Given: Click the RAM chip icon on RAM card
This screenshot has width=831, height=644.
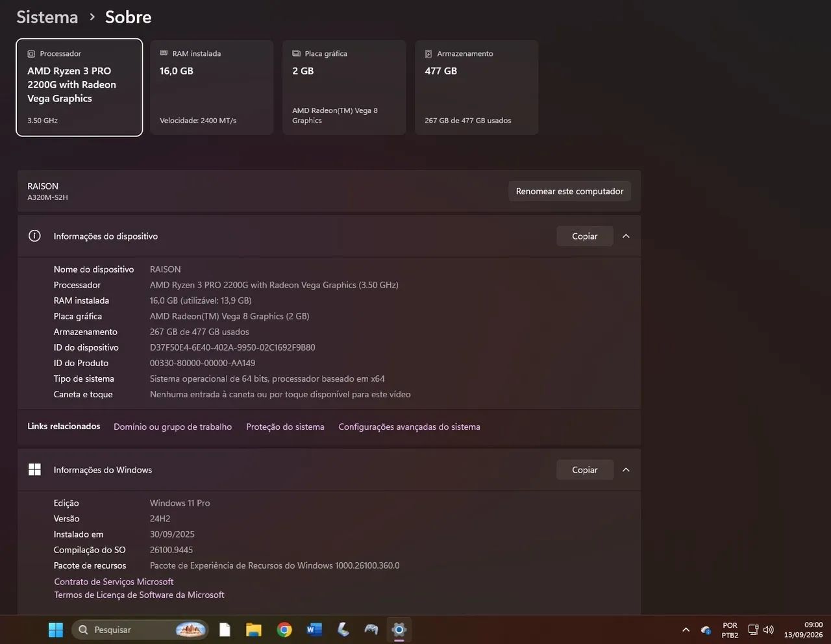Looking at the screenshot, I should tap(164, 53).
